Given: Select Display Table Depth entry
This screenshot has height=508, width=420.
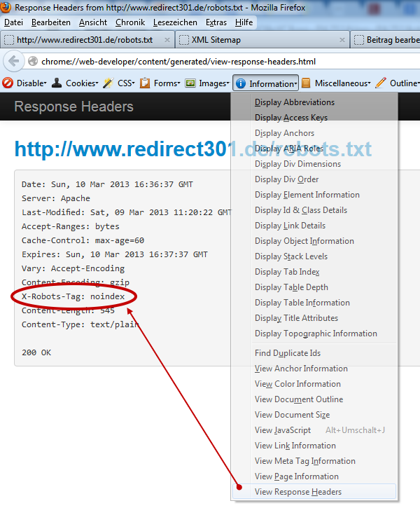Looking at the screenshot, I should [x=314, y=287].
